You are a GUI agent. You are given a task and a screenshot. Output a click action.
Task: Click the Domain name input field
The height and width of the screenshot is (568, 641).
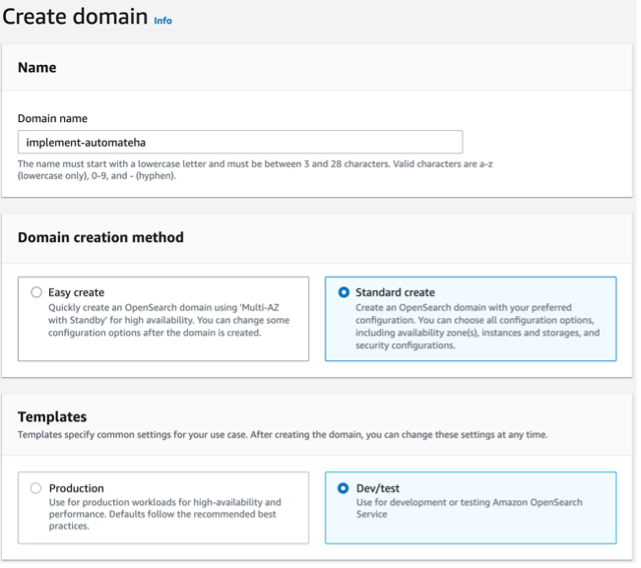point(240,142)
